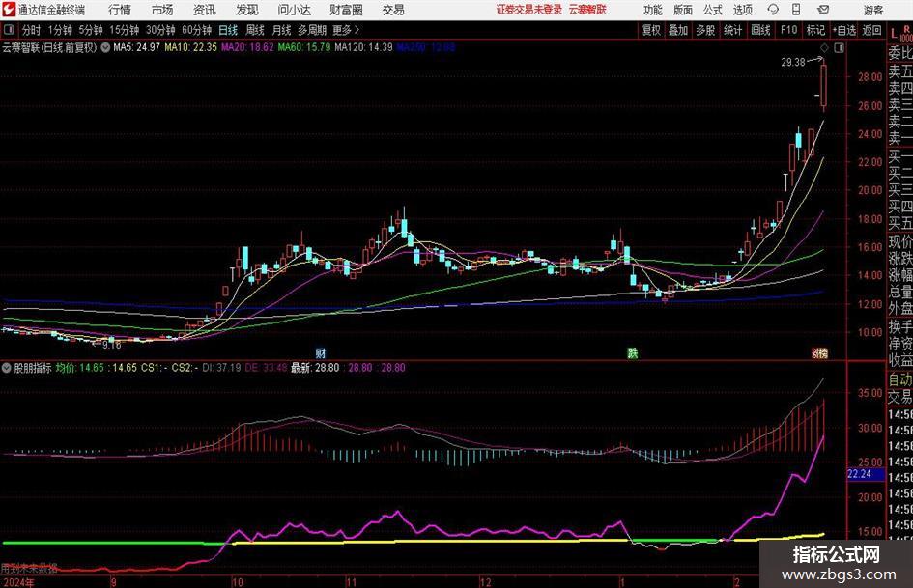
Task: Click the 画线 drawing tool button
Action: [760, 30]
